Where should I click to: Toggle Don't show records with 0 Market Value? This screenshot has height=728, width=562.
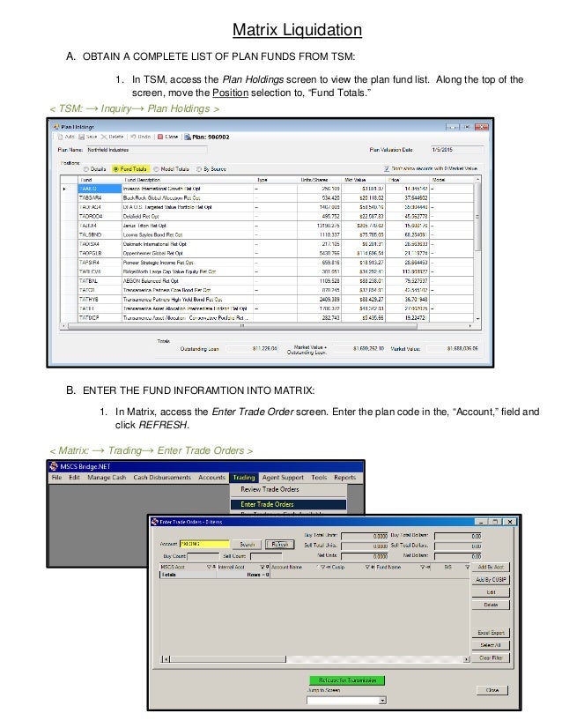pos(387,169)
